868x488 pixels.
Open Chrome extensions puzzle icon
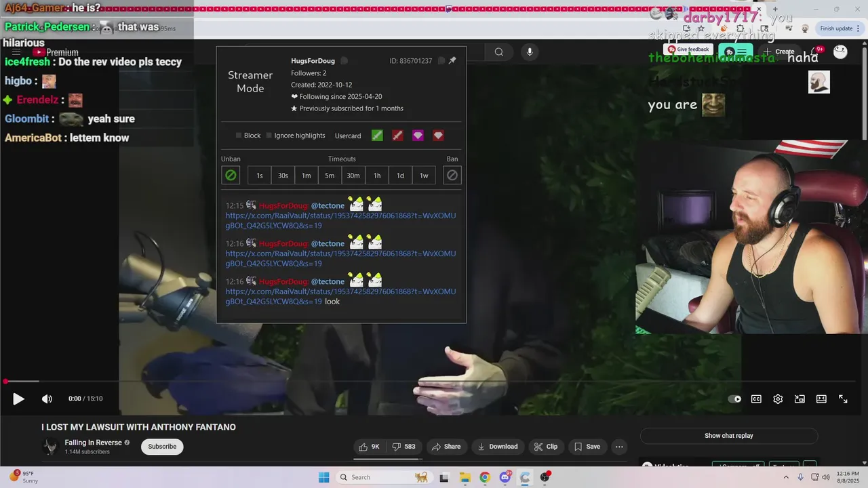point(741,28)
